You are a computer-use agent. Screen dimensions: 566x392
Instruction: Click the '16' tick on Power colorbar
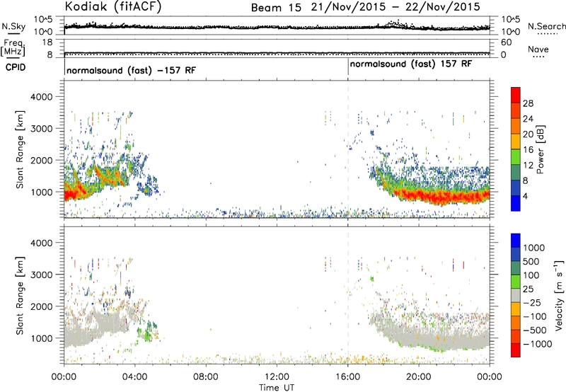pyautogui.click(x=528, y=150)
